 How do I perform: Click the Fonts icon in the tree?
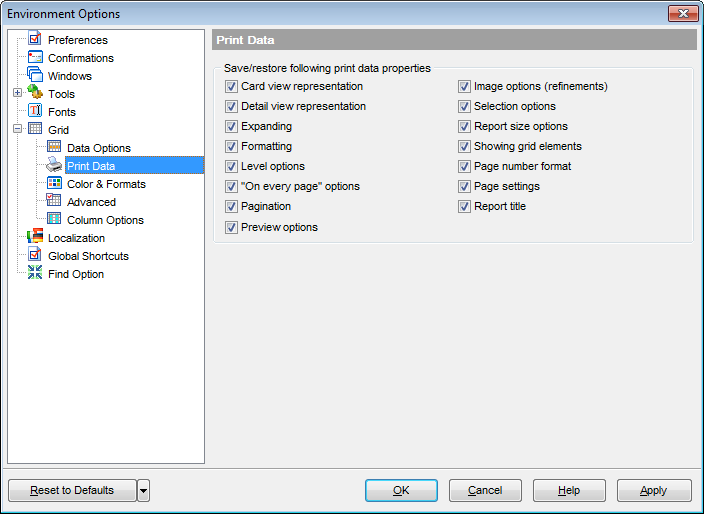coord(35,112)
